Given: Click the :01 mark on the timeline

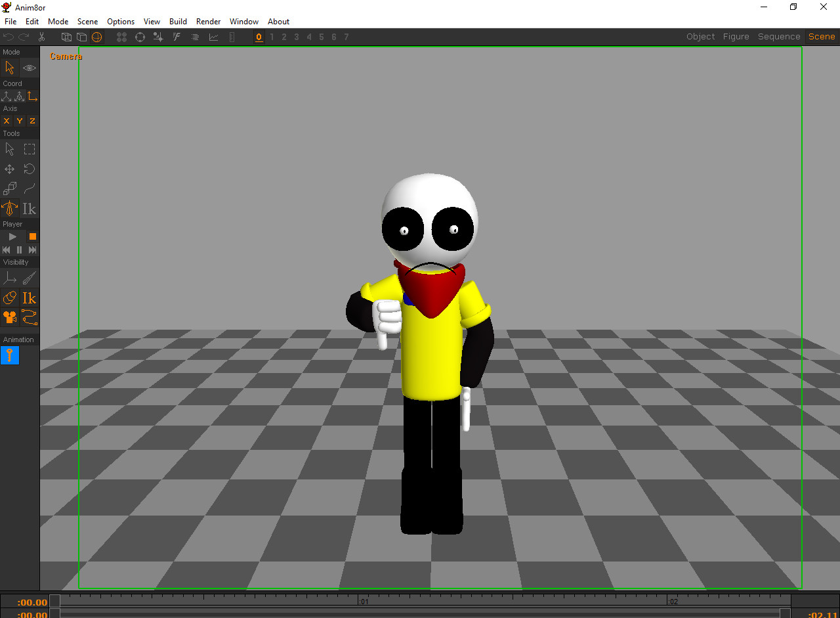Looking at the screenshot, I should [364, 601].
